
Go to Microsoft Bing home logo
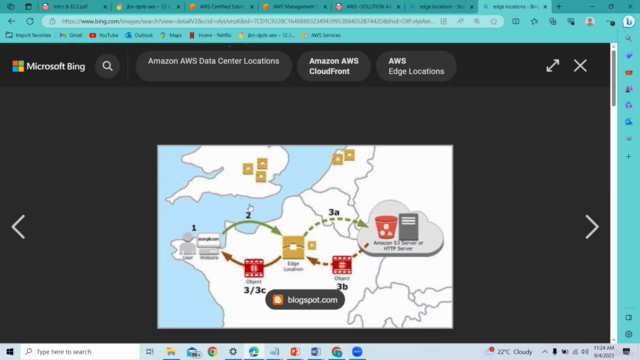49,66
